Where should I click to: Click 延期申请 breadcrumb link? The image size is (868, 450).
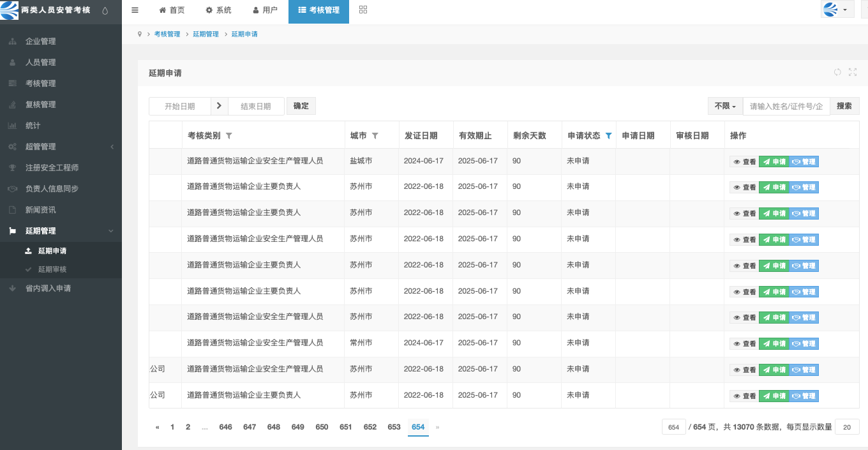point(244,34)
